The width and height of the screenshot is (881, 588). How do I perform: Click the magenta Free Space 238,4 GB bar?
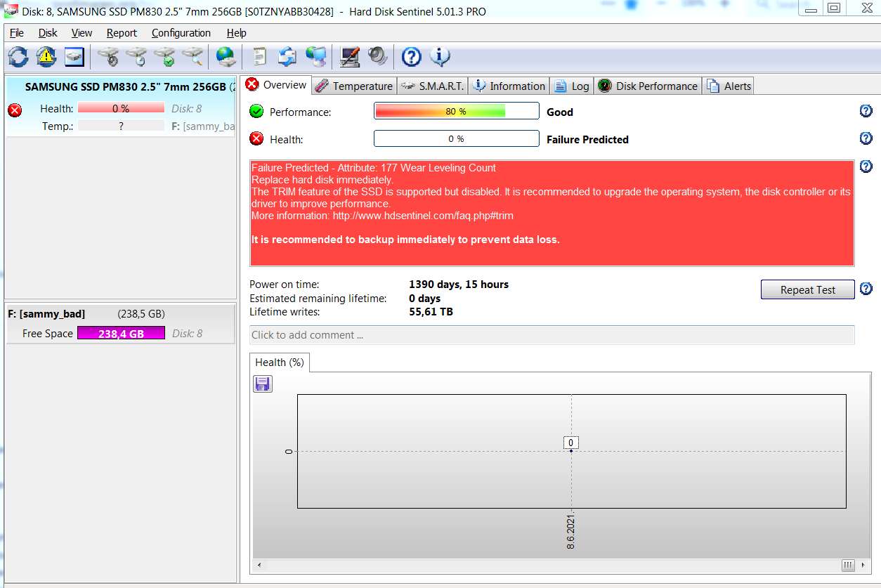point(121,334)
